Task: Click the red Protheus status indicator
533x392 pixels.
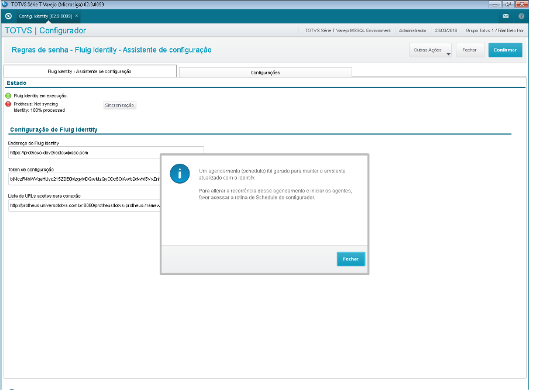Action: pyautogui.click(x=8, y=104)
